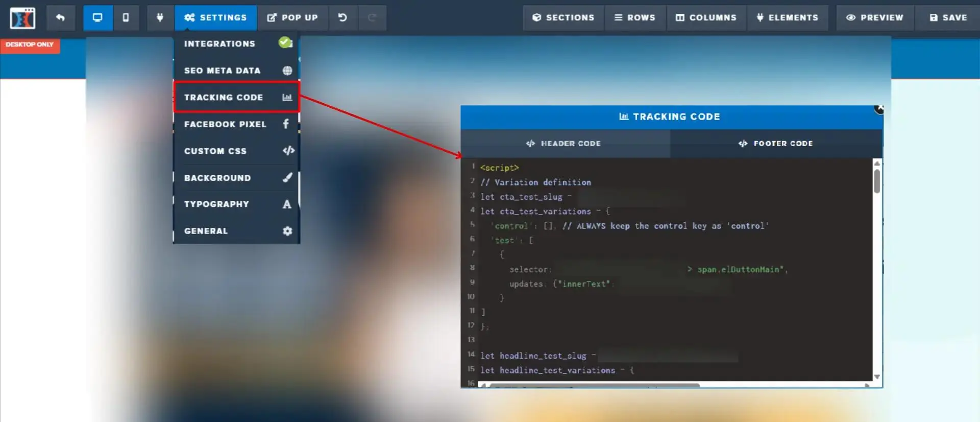Select Facebook Pixel menu item
The width and height of the screenshot is (980, 422).
236,124
